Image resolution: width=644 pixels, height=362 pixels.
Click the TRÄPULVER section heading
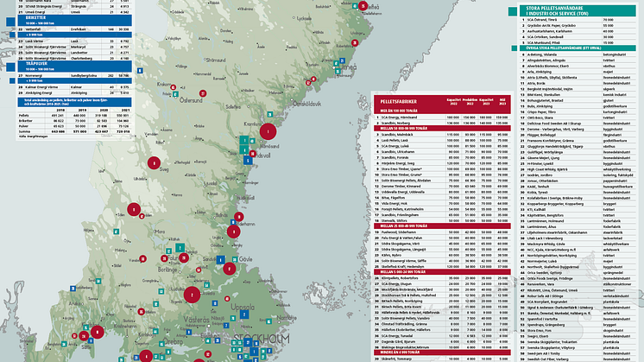point(74,67)
